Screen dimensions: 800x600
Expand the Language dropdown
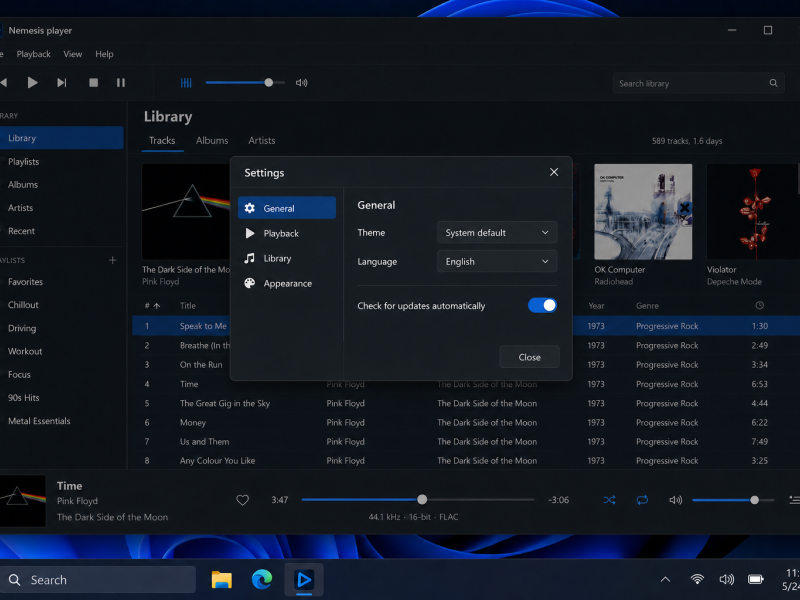[497, 262]
